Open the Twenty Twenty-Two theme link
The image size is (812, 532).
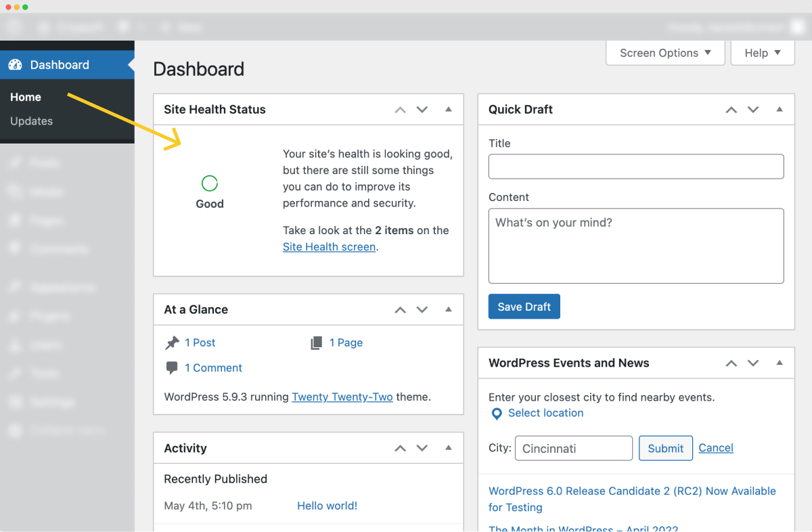(x=342, y=397)
